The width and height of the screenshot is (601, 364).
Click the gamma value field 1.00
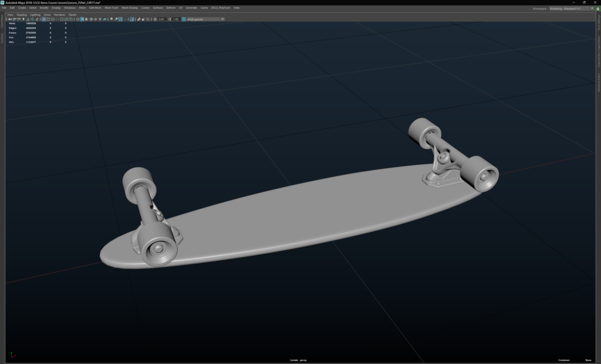pyautogui.click(x=176, y=19)
